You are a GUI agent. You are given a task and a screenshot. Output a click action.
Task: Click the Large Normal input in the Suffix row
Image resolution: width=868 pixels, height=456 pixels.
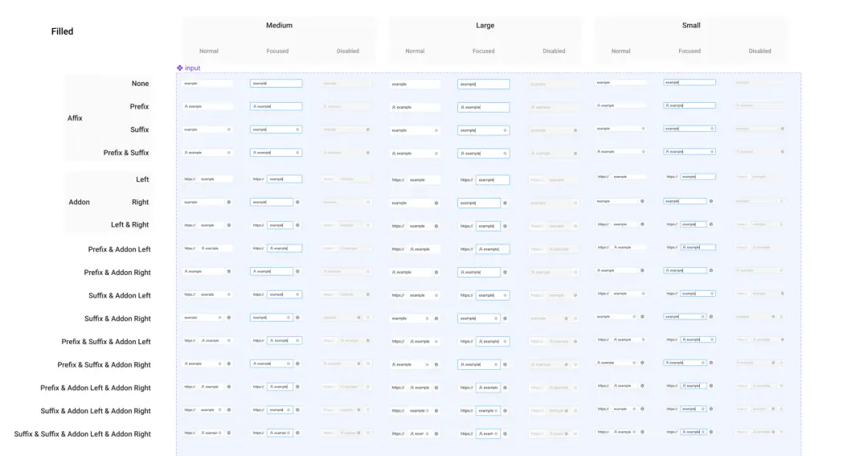point(416,131)
